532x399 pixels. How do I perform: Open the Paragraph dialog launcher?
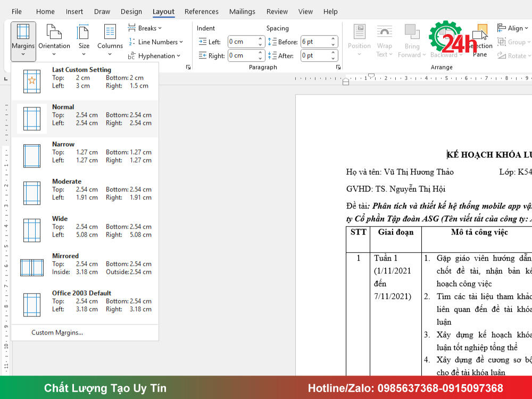[338, 67]
